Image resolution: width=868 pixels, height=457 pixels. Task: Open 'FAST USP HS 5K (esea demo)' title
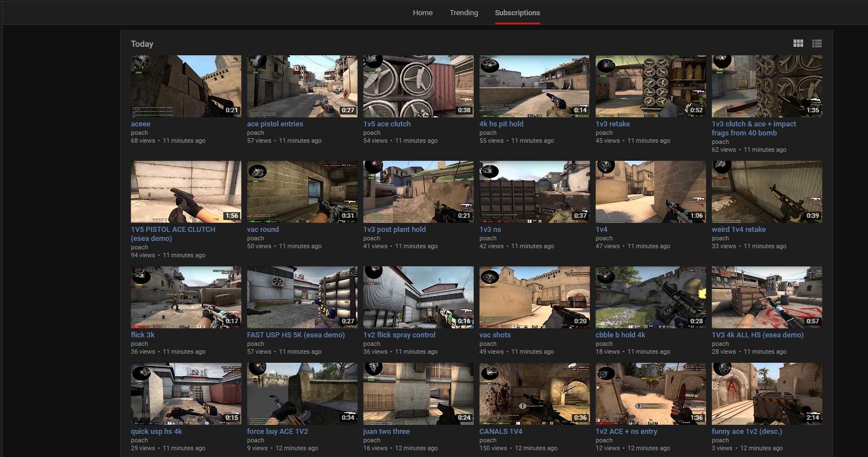pyautogui.click(x=296, y=335)
